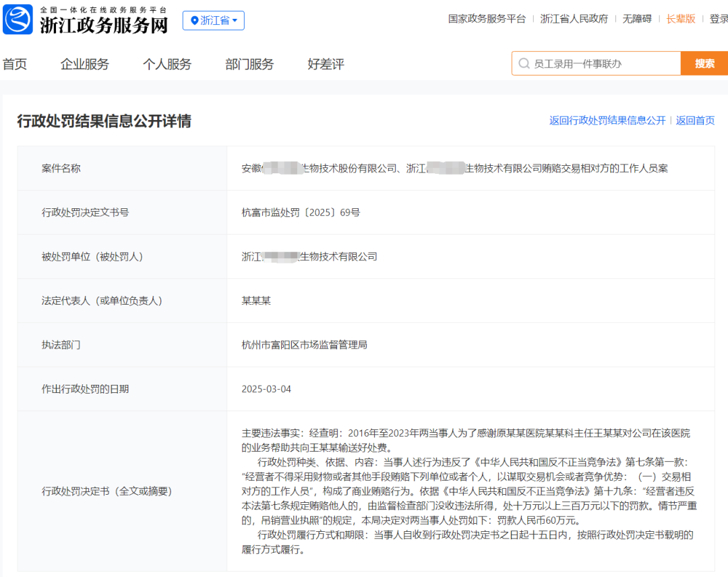This screenshot has width=728, height=577.
Task: Visit 国家政务服务平台 portal link
Action: [487, 18]
